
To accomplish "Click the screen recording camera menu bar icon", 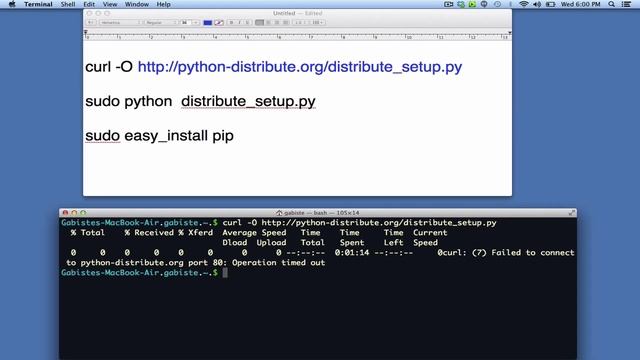I will tap(449, 4).
